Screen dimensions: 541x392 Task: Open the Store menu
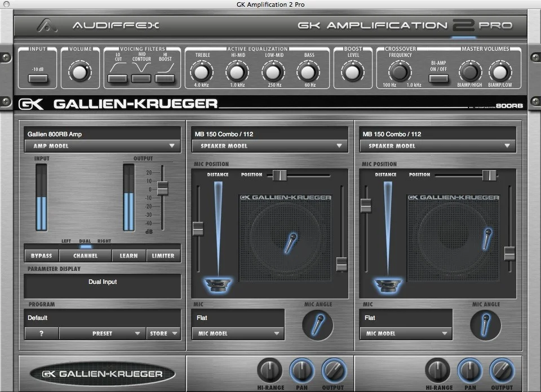coord(163,333)
